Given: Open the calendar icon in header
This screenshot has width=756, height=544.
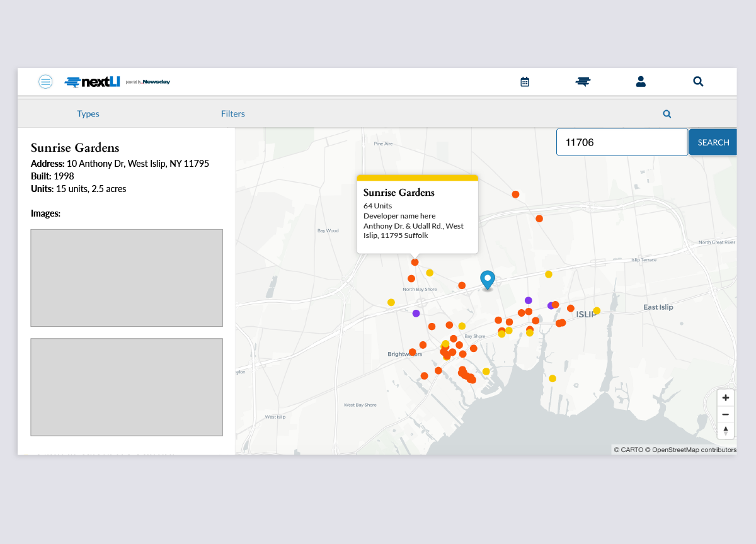Looking at the screenshot, I should (525, 82).
